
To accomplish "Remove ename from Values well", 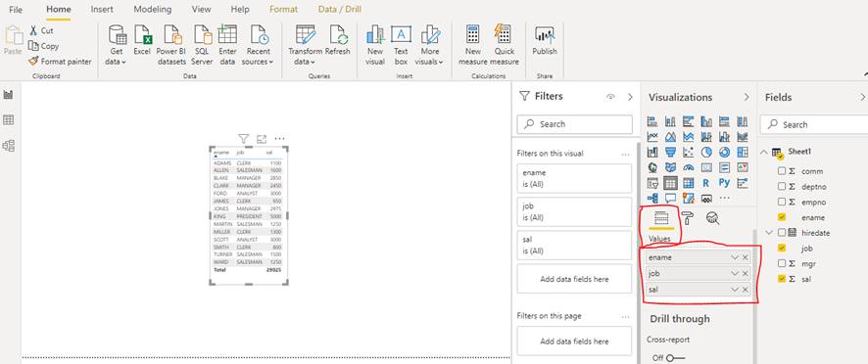I will (746, 257).
